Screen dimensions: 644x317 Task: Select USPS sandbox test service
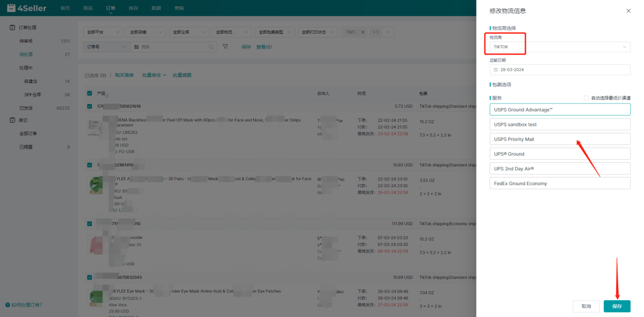(x=560, y=124)
